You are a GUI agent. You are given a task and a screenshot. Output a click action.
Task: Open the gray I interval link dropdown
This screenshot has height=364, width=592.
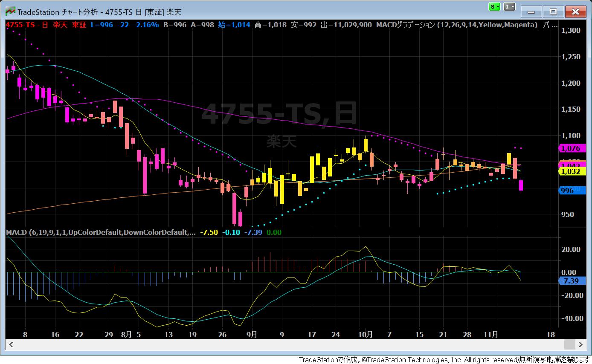509,7
